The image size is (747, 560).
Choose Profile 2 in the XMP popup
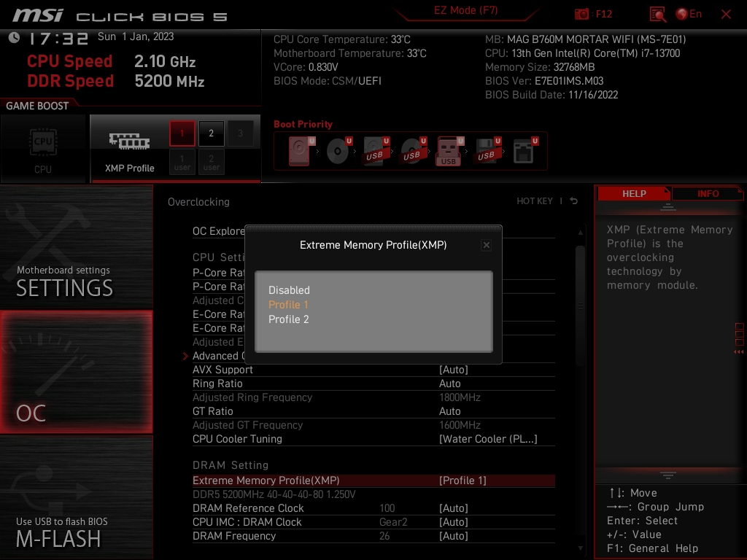[289, 319]
